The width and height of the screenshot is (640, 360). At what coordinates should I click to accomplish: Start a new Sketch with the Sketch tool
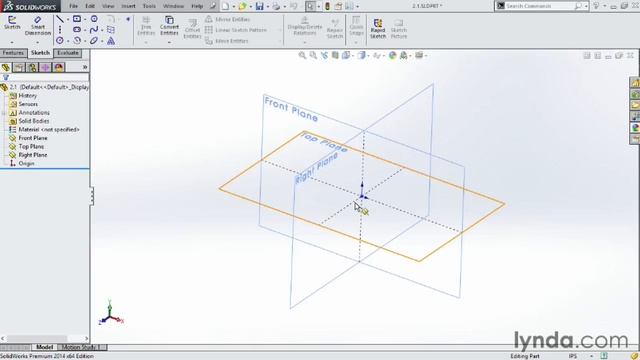coord(12,23)
